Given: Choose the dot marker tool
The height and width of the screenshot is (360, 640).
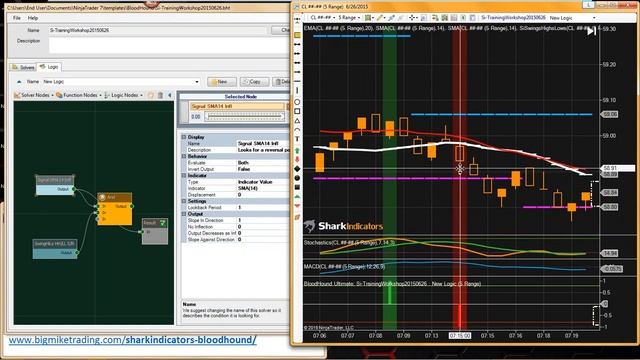Looking at the screenshot, I should (297, 178).
